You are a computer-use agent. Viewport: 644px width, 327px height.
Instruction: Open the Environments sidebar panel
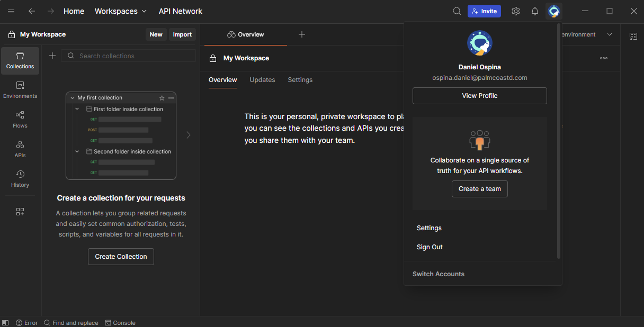point(20,90)
